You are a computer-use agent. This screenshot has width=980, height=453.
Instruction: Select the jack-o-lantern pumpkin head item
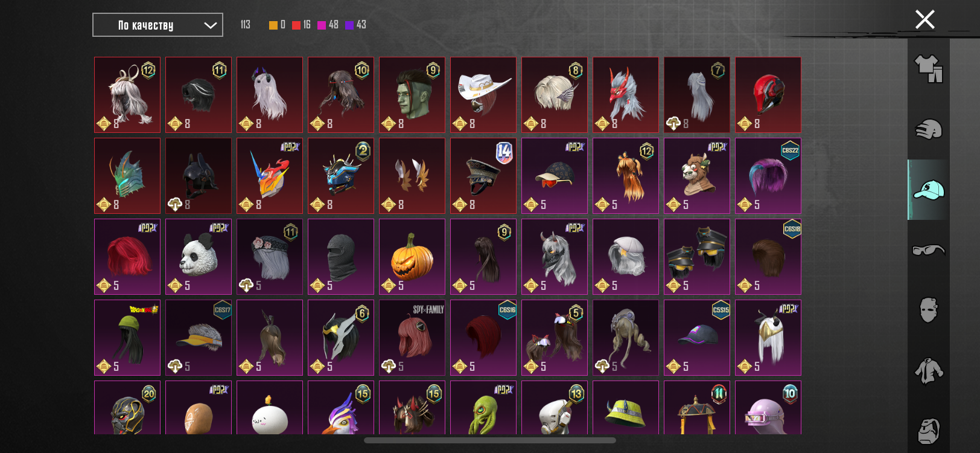[x=412, y=257]
